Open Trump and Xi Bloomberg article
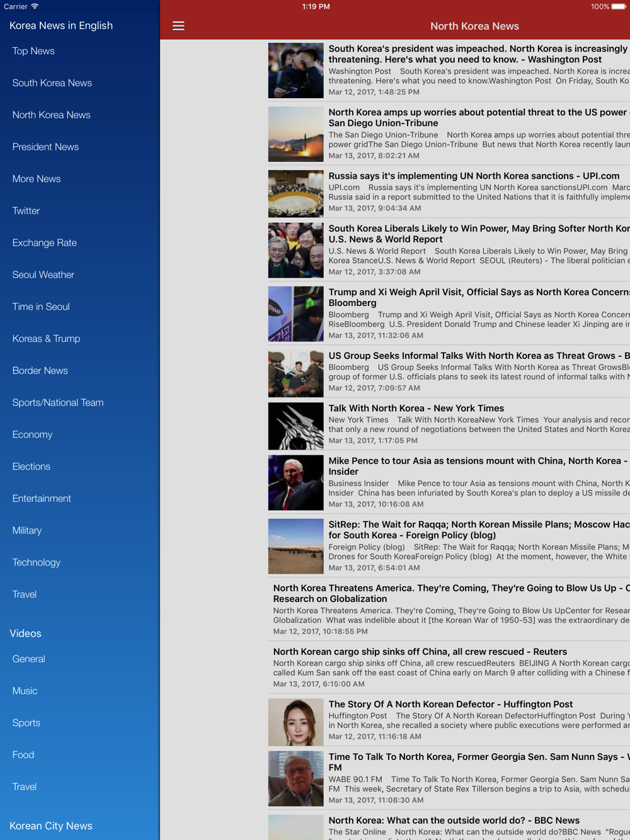The image size is (630, 840). 479,297
